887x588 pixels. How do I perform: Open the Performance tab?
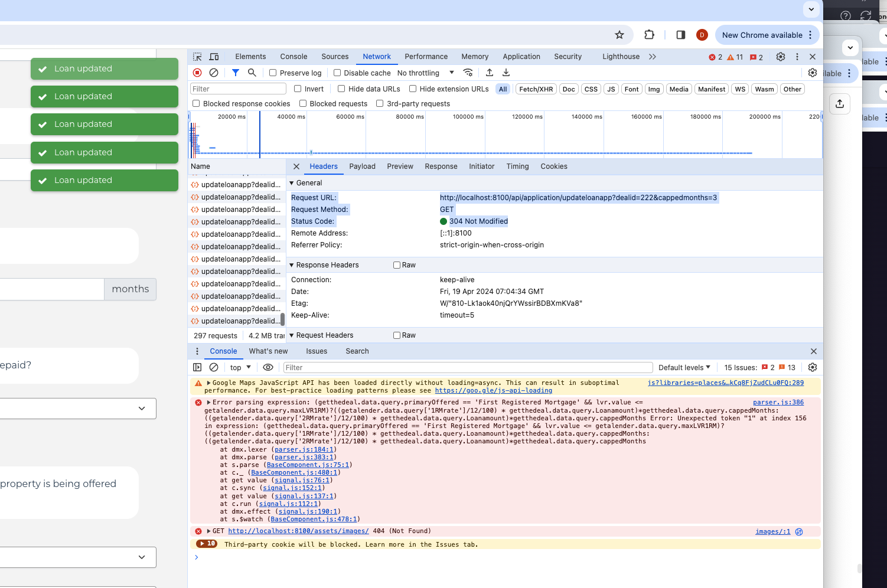[426, 57]
